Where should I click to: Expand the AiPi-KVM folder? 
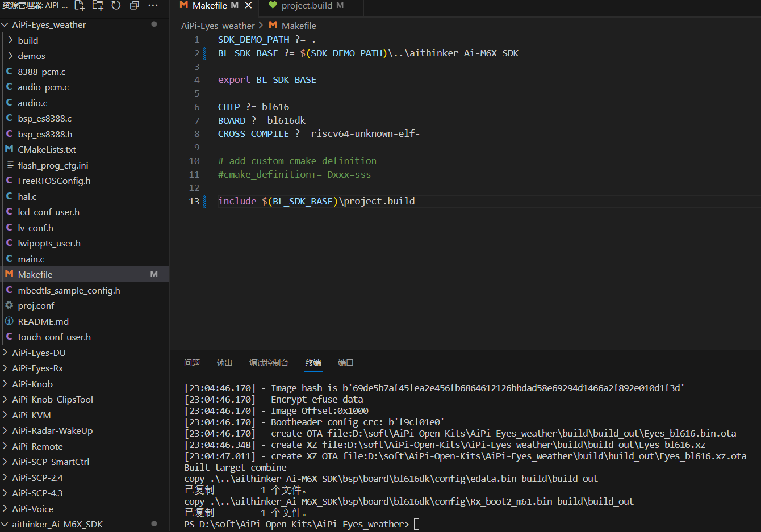click(85, 415)
